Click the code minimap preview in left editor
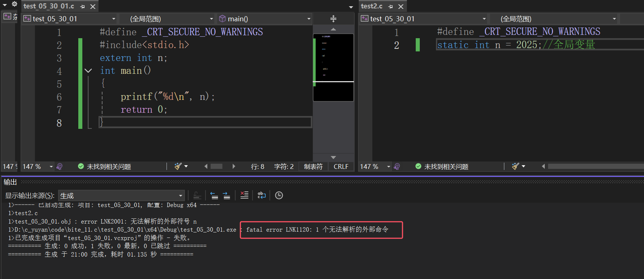This screenshot has width=644, height=279. 333,67
